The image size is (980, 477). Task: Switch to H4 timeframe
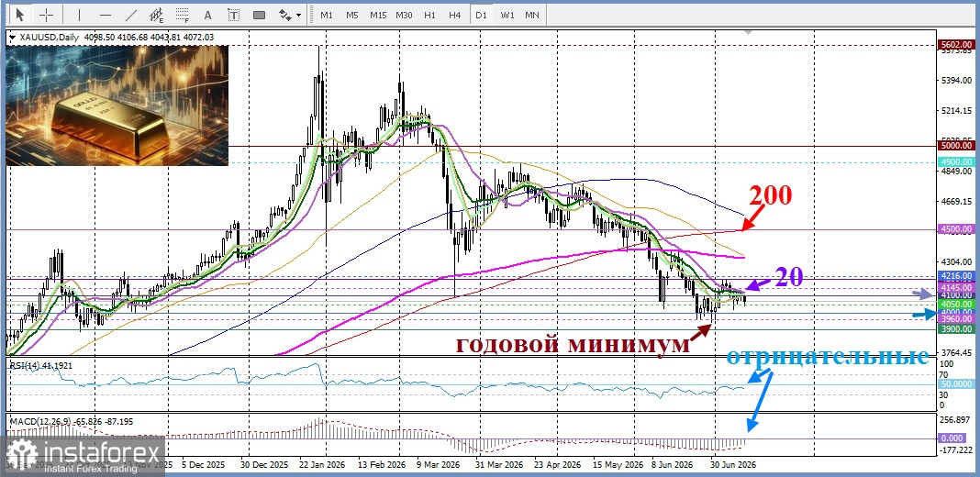click(455, 15)
